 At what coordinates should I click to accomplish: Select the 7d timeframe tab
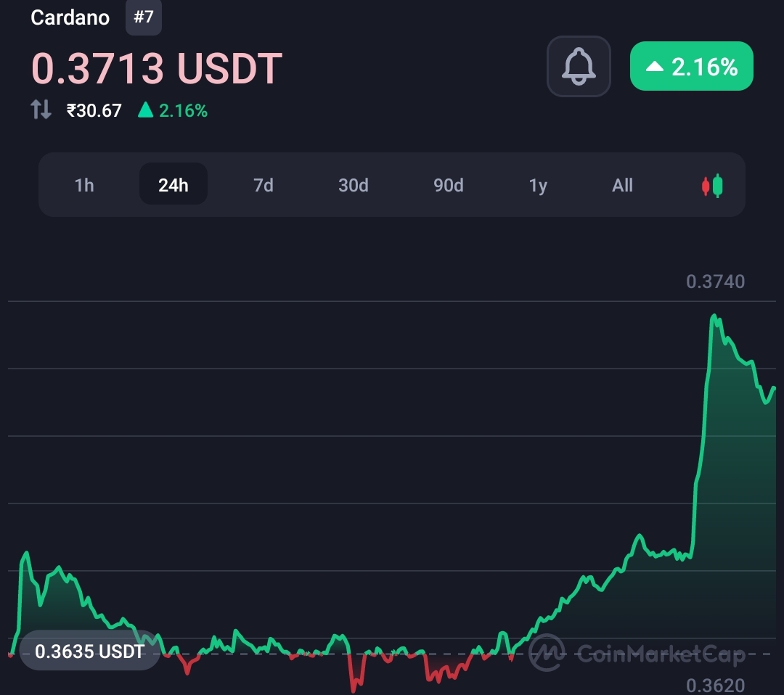(x=263, y=186)
